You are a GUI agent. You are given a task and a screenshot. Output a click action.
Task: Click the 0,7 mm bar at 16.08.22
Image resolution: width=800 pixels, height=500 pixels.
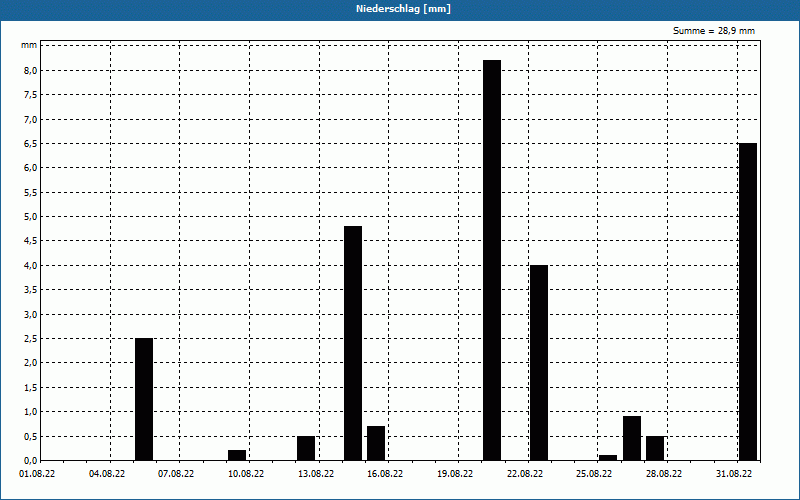pyautogui.click(x=376, y=443)
